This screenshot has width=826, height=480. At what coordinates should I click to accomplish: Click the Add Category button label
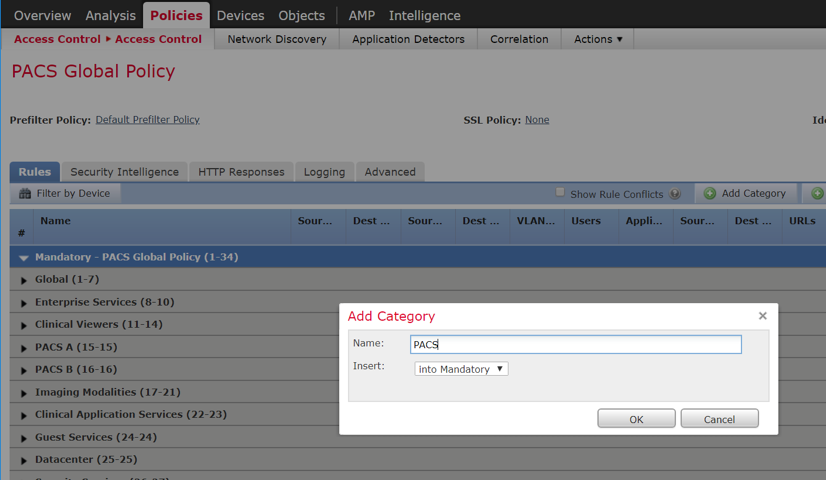point(753,193)
